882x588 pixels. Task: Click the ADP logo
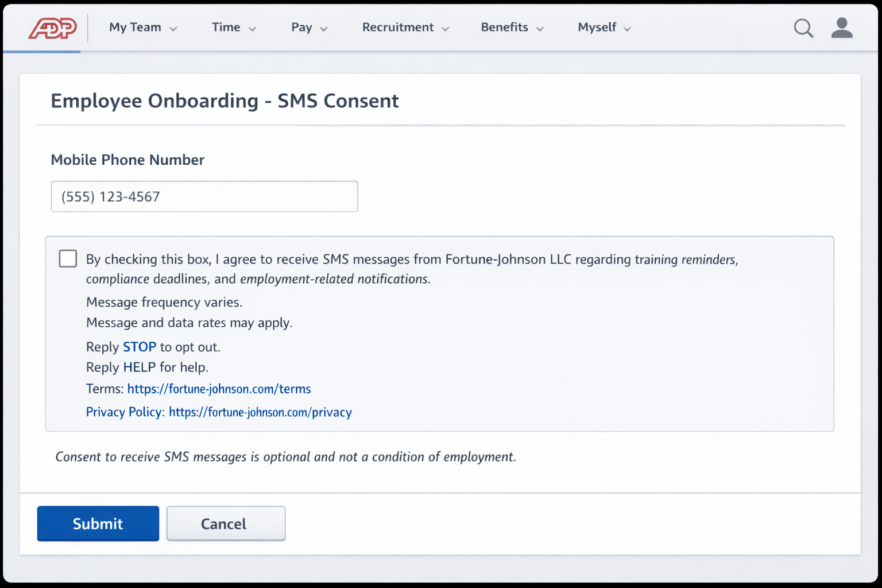pyautogui.click(x=51, y=28)
